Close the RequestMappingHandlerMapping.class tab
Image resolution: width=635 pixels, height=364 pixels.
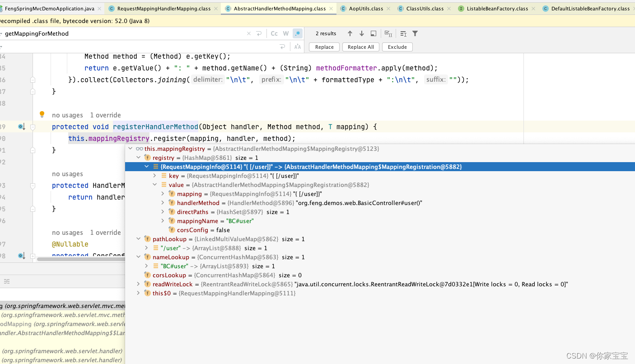pos(216,9)
